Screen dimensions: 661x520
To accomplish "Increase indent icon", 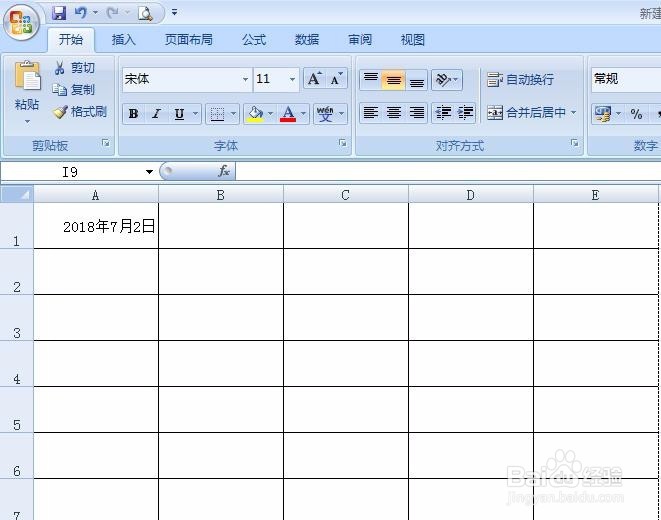I will point(465,113).
